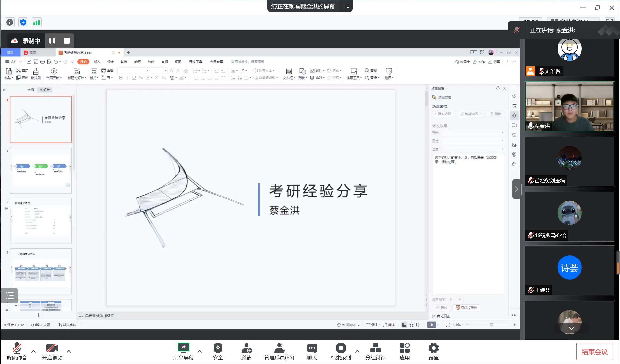Select slide 3 thumbnail 我的考研情况
The image size is (620, 364).
pyautogui.click(x=41, y=221)
